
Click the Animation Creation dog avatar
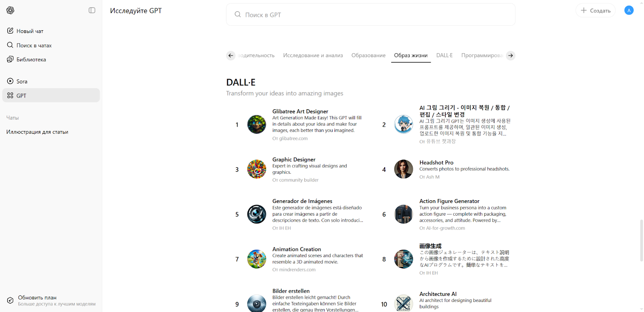pyautogui.click(x=257, y=259)
